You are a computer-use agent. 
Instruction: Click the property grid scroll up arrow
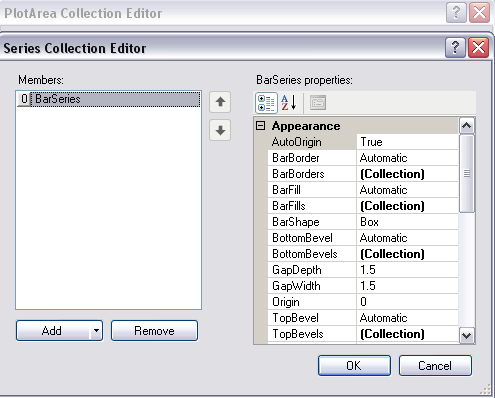tap(467, 126)
